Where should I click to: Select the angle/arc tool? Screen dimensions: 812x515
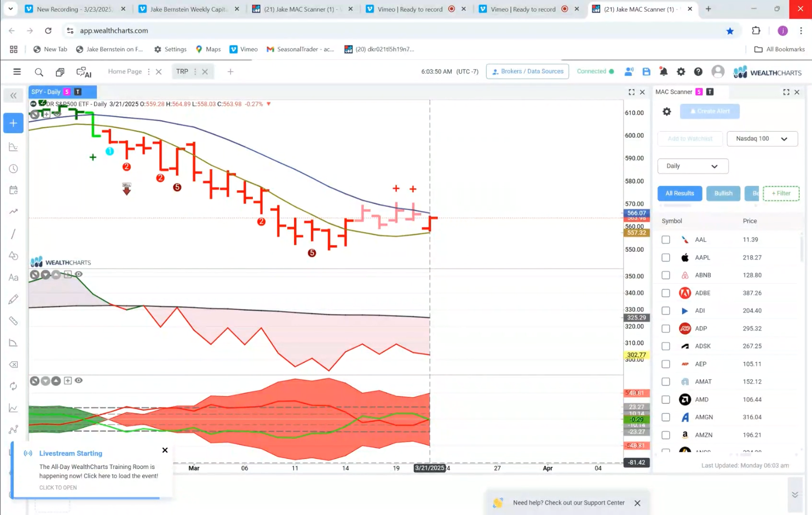[13, 343]
